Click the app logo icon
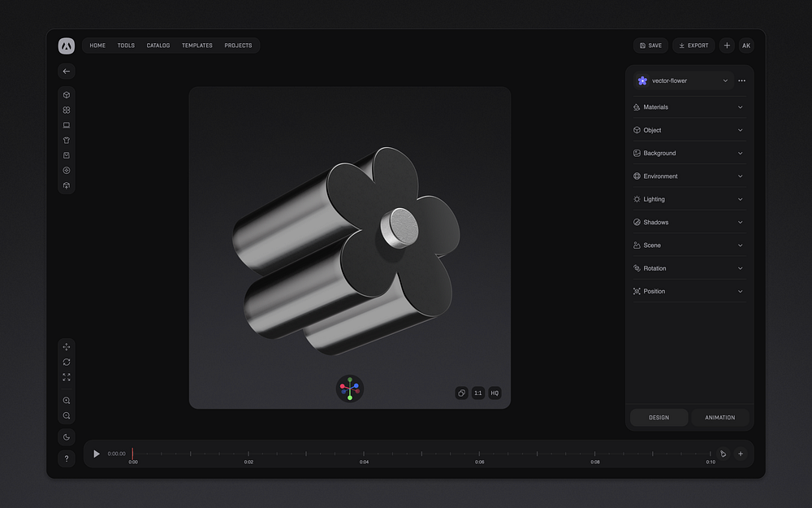The width and height of the screenshot is (812, 508). click(67, 46)
